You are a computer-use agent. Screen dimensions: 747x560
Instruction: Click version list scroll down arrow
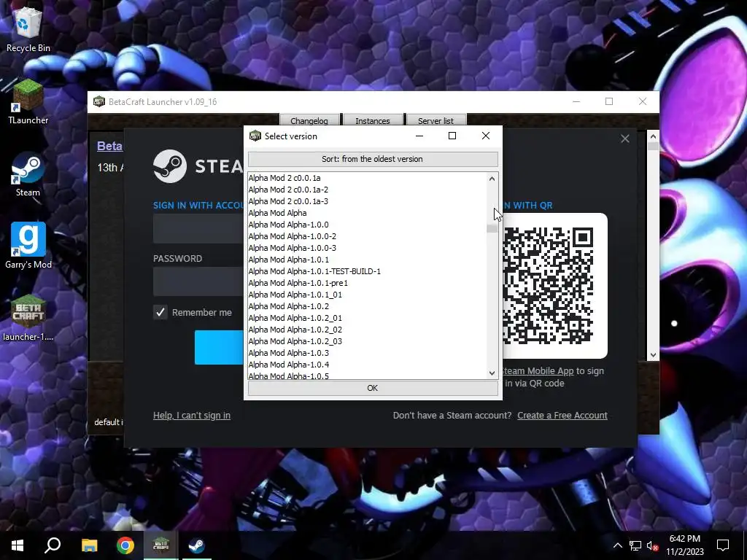pyautogui.click(x=492, y=373)
